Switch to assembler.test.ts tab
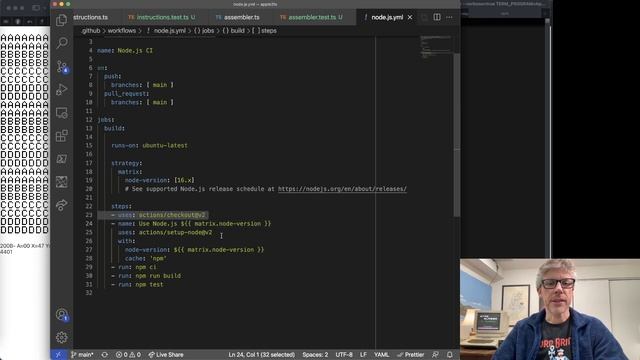The width and height of the screenshot is (640, 360). click(312, 17)
